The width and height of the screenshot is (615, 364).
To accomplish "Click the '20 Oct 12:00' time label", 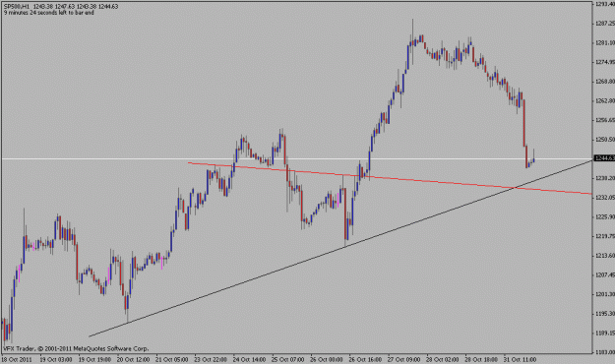I will pos(133,359).
